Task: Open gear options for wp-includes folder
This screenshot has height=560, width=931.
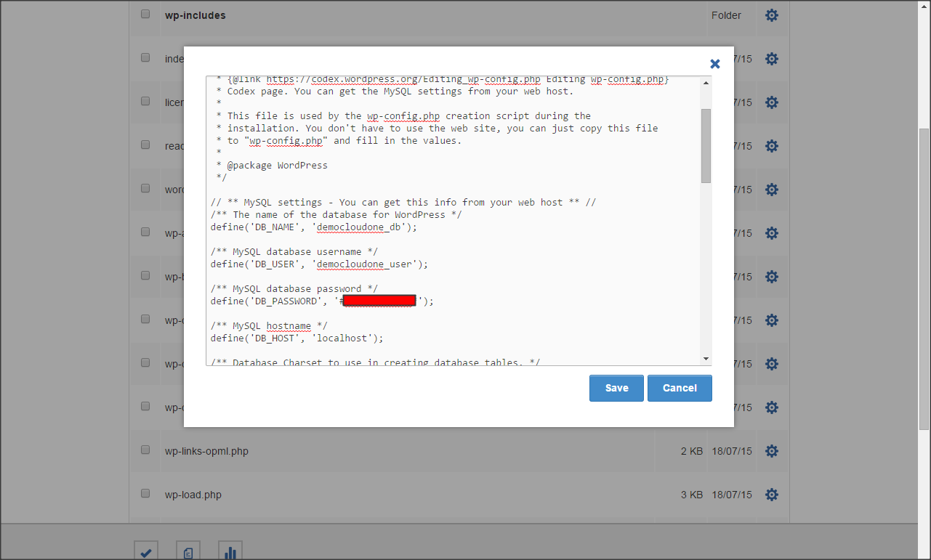Action: pyautogui.click(x=771, y=15)
